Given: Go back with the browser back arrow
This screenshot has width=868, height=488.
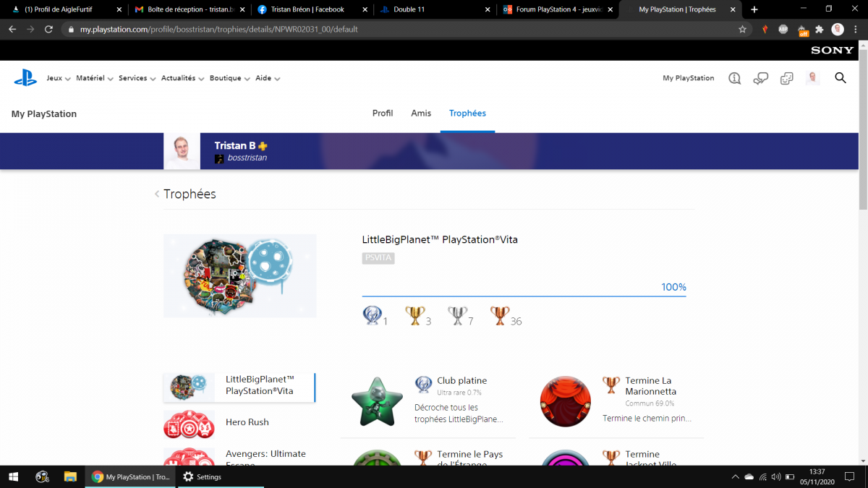Looking at the screenshot, I should [12, 30].
